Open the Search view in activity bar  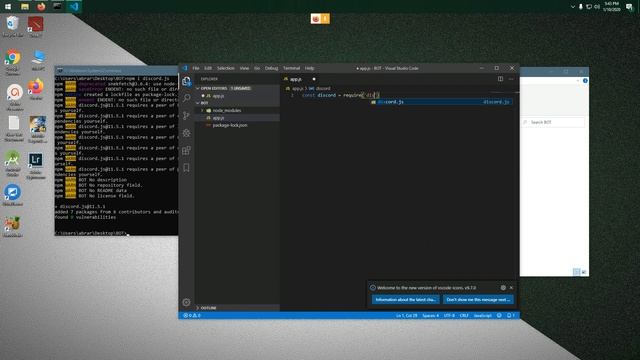click(x=187, y=98)
